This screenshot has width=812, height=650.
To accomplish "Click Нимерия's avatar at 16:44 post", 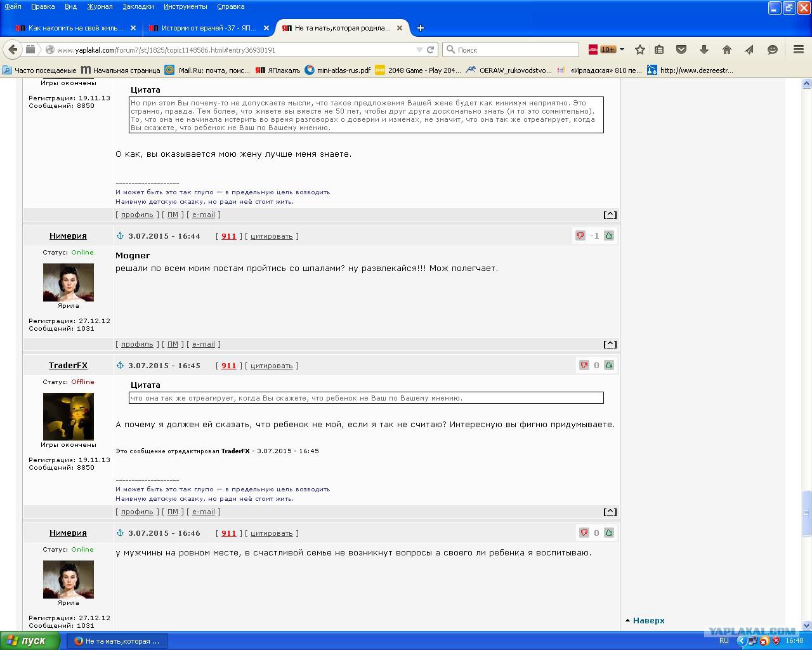I will (x=68, y=282).
